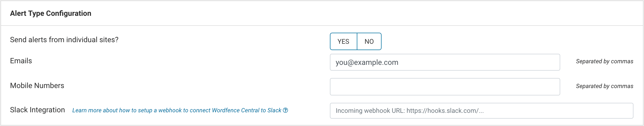Select YES for individual site alerts

(x=343, y=41)
